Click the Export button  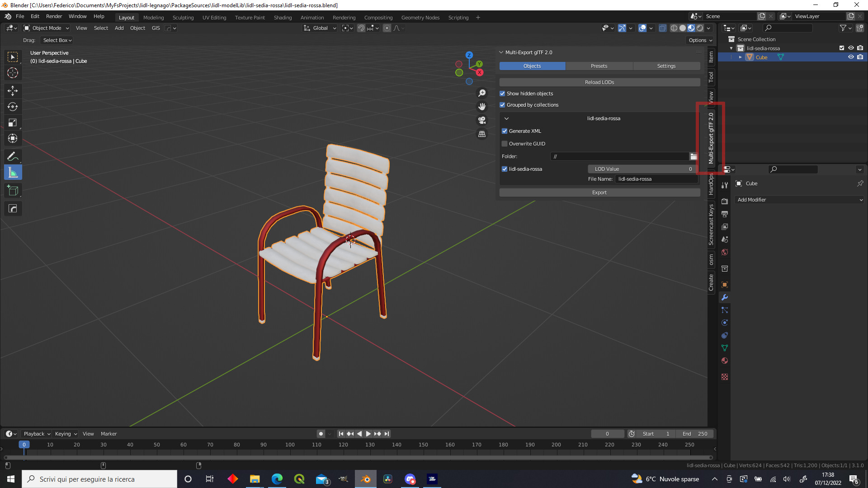(599, 192)
